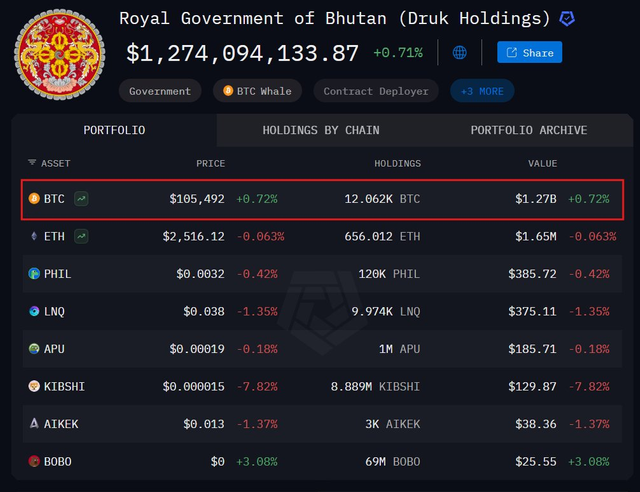
Task: Expand the +3 MORE tags
Action: (x=482, y=91)
